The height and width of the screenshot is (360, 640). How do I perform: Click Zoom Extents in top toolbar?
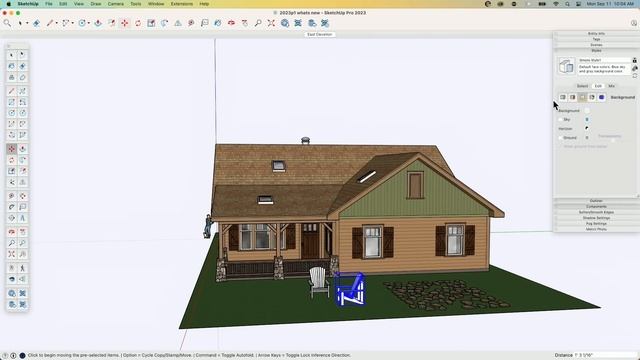271,23
